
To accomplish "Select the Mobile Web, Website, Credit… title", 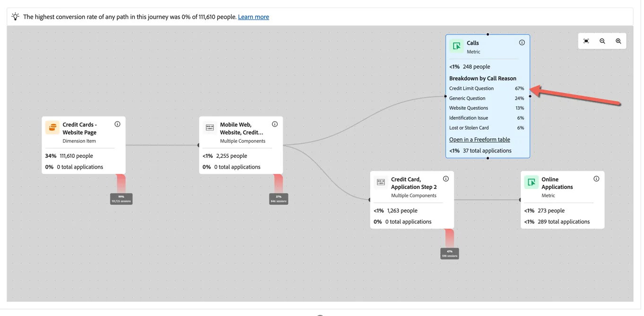I will point(241,128).
